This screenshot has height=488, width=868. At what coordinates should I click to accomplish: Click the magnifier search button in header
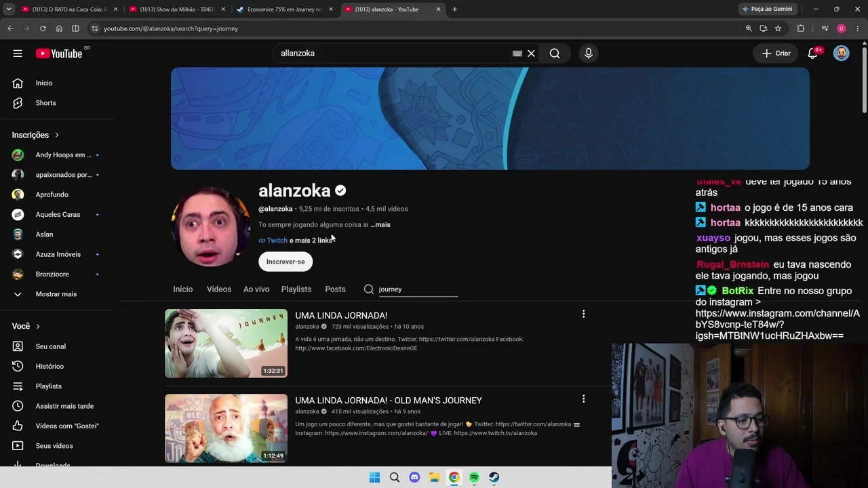[x=555, y=54]
